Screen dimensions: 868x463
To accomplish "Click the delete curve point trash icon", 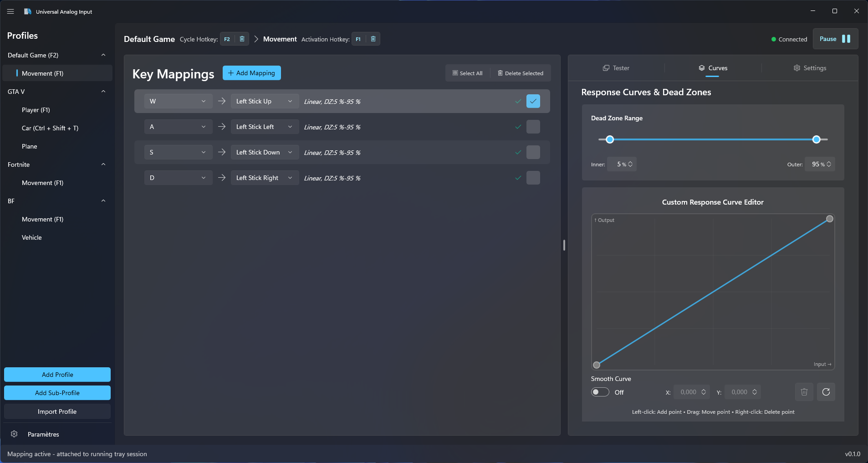I will pyautogui.click(x=804, y=392).
